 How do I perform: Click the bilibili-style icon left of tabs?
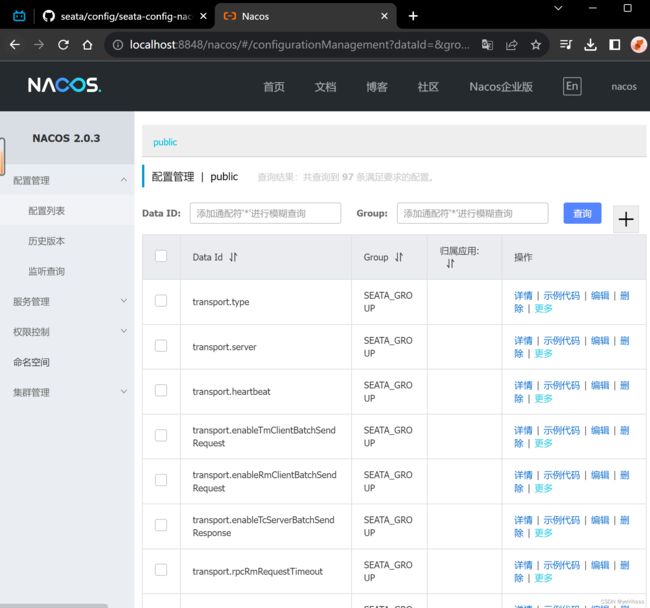point(19,16)
